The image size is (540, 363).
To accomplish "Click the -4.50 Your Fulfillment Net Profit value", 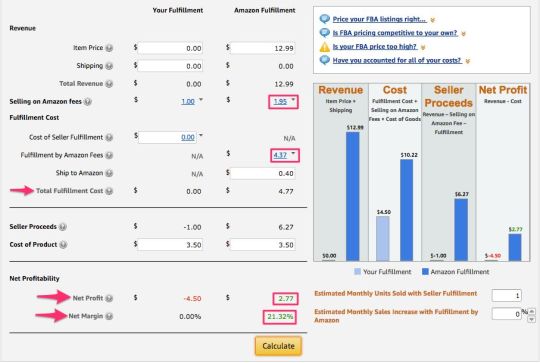I will point(192,298).
